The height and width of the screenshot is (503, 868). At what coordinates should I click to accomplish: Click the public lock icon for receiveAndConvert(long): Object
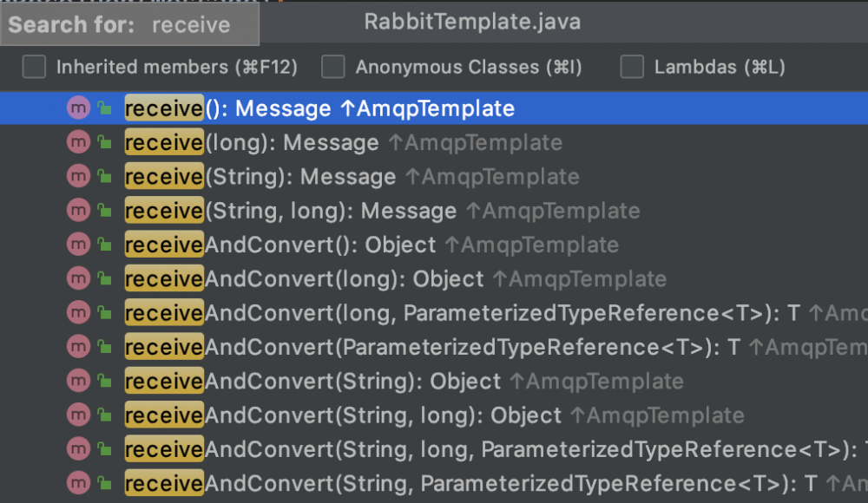(x=104, y=279)
